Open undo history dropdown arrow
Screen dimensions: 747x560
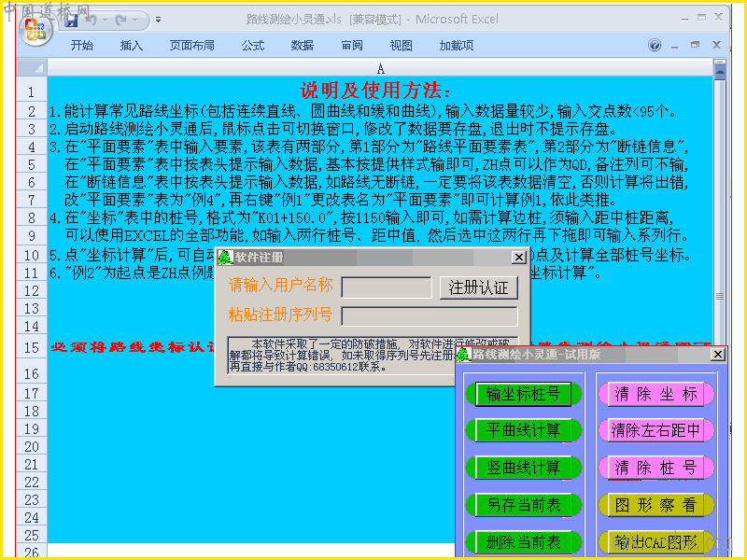coord(105,21)
